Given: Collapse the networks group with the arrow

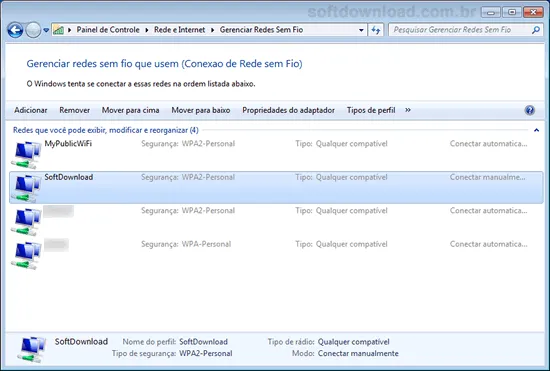Looking at the screenshot, I should coord(536,130).
